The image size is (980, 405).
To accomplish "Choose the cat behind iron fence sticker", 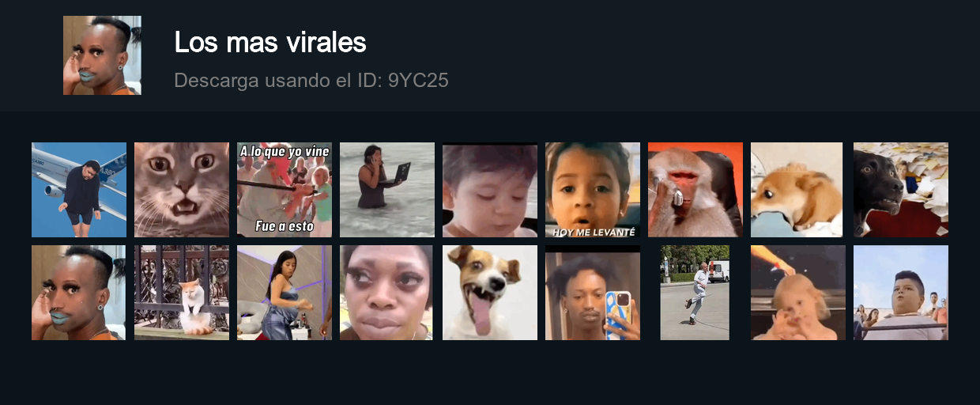I will (182, 293).
